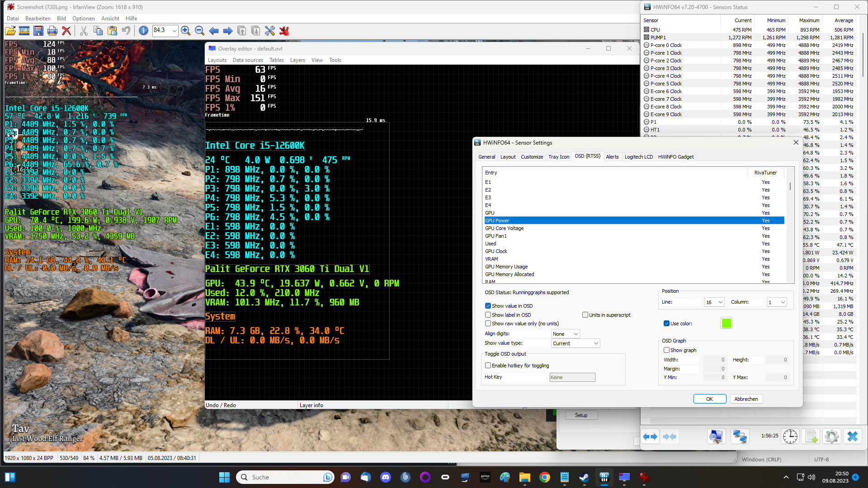Click the IrfanView slideshow icon
Viewport: 868px width, 488px height.
(24, 31)
